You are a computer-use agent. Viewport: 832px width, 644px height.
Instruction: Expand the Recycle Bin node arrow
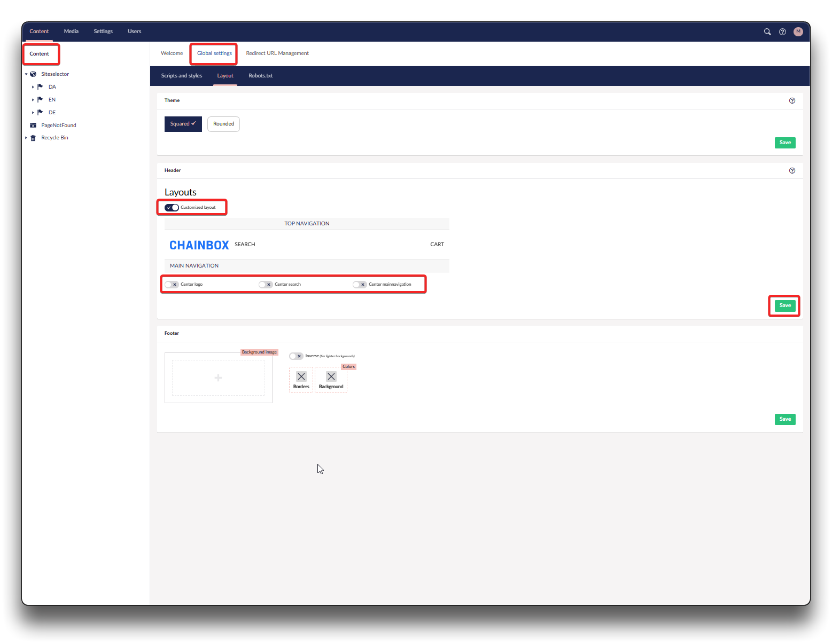point(26,138)
